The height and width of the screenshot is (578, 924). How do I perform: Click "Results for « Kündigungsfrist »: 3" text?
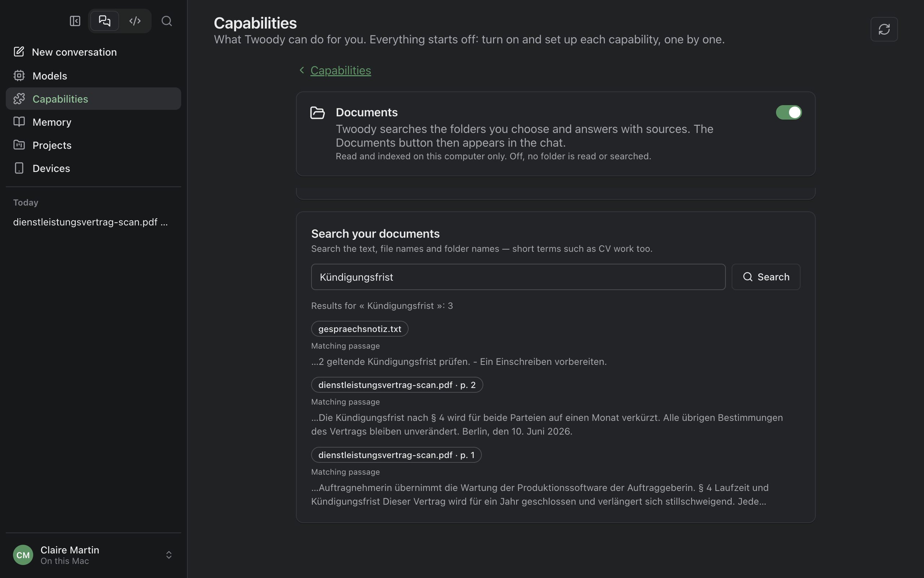pyautogui.click(x=382, y=306)
